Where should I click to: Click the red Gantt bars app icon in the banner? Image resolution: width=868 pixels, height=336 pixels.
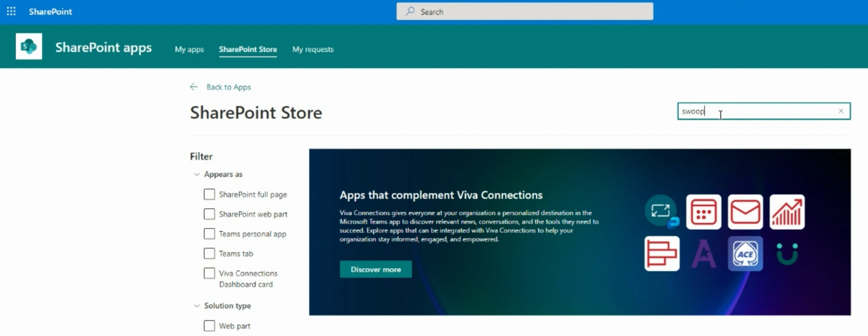(x=662, y=253)
